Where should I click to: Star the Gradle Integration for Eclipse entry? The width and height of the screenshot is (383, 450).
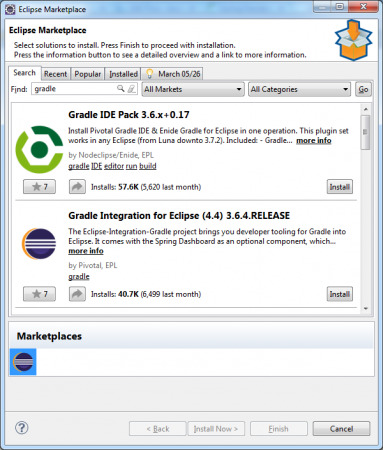point(39,294)
